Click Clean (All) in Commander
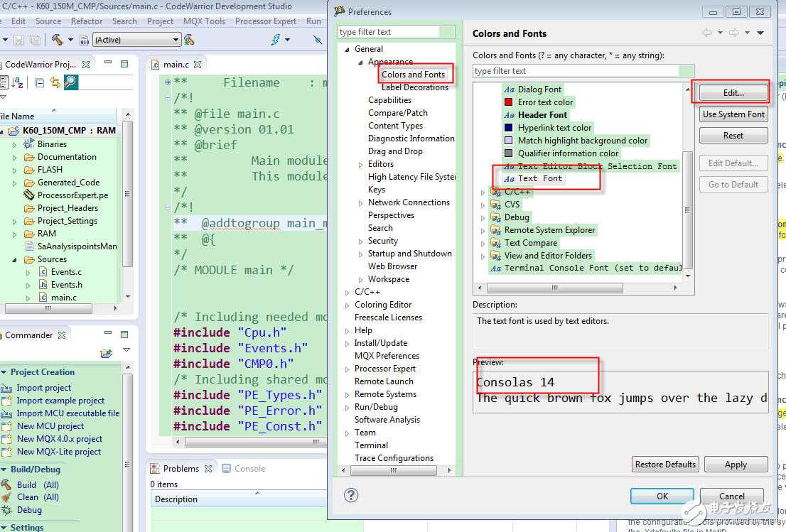This screenshot has height=532, width=786. coord(38,497)
